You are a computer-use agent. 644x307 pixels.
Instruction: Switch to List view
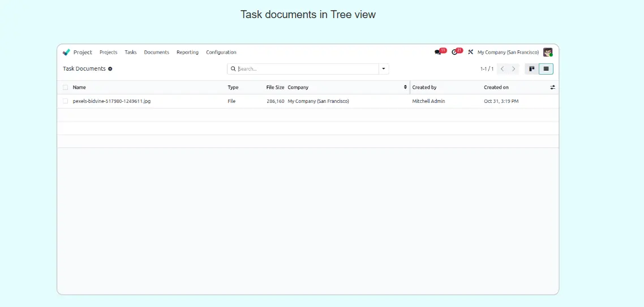click(x=546, y=69)
